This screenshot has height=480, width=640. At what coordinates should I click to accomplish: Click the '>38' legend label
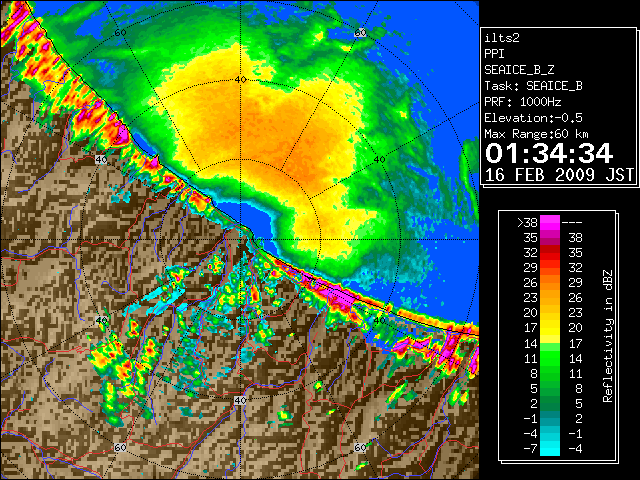tap(527, 222)
